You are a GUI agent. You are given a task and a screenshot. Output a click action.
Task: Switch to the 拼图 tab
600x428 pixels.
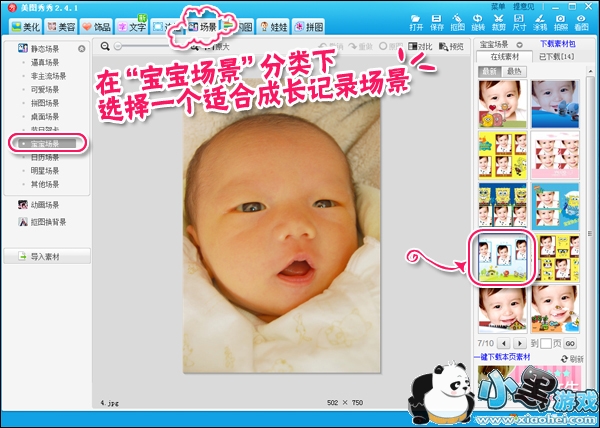(x=308, y=27)
